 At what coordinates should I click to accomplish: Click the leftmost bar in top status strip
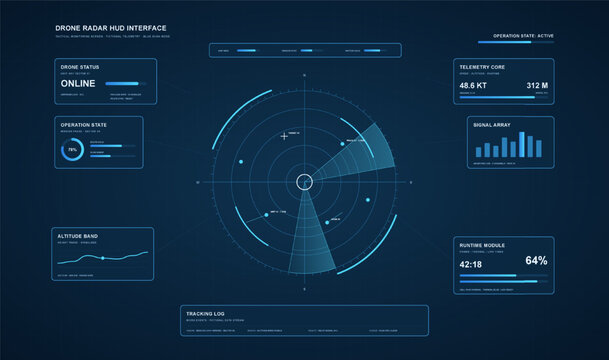point(249,50)
